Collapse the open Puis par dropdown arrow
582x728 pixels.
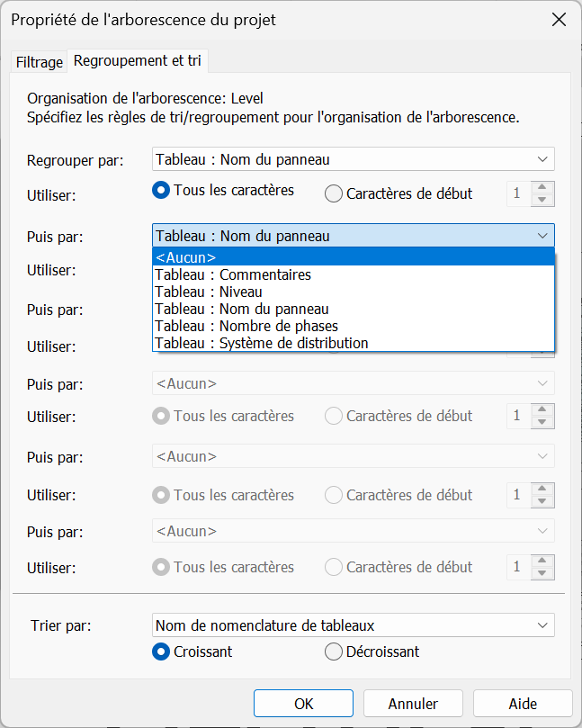(542, 236)
